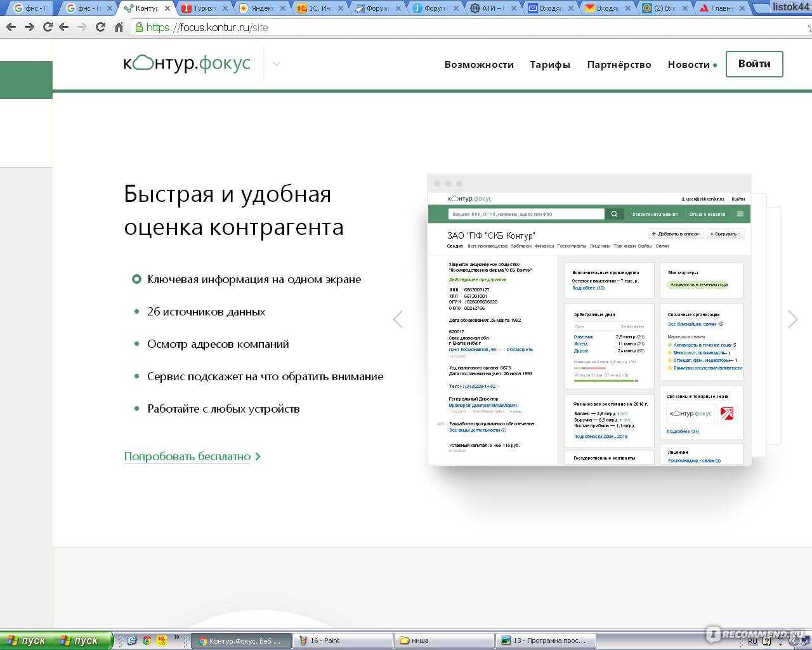The width and height of the screenshot is (812, 650).
Task: Expand hidden quick launch items chevron
Action: (177, 638)
